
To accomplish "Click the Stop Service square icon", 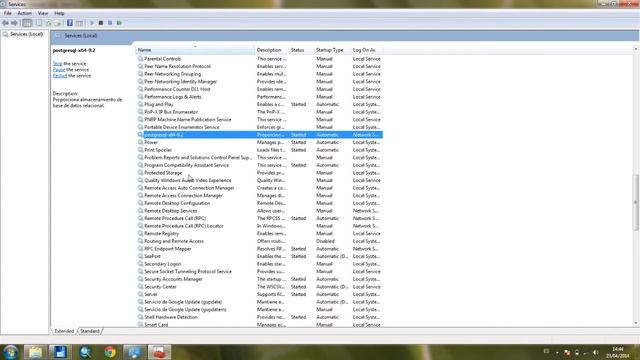I will click(x=101, y=23).
